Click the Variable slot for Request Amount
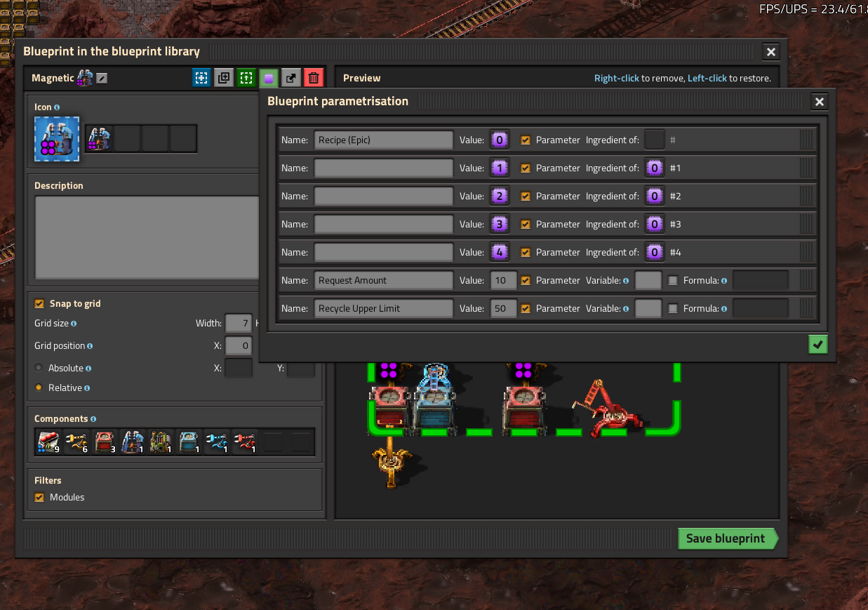The image size is (868, 610). pos(648,280)
